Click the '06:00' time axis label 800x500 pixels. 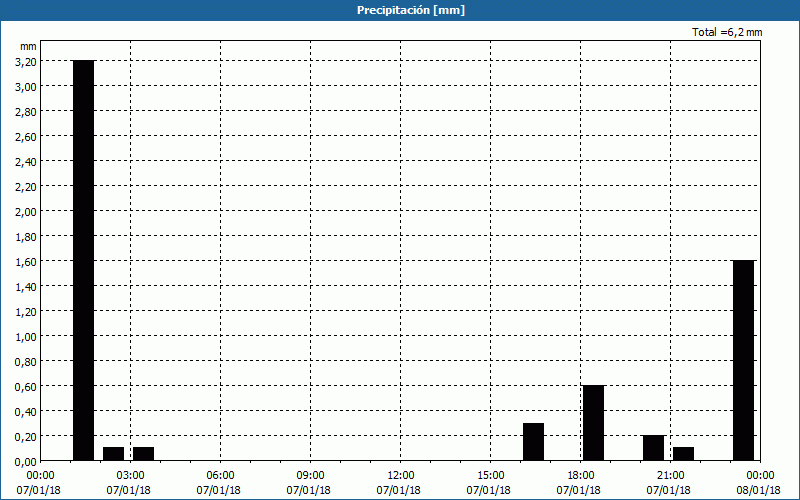point(220,476)
